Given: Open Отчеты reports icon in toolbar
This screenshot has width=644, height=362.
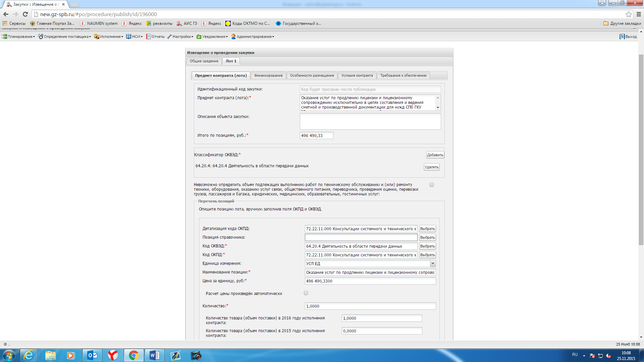Looking at the screenshot, I should (148, 37).
